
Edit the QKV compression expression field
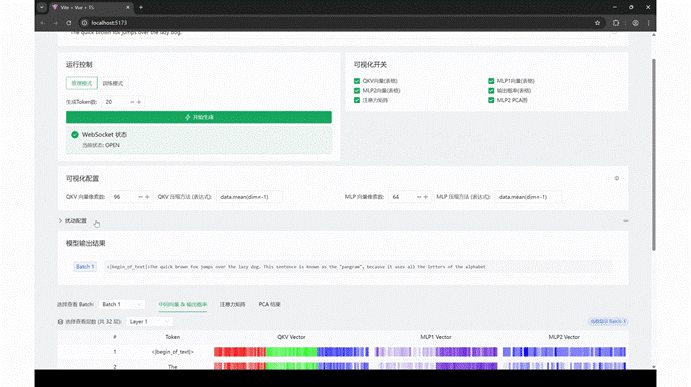249,197
